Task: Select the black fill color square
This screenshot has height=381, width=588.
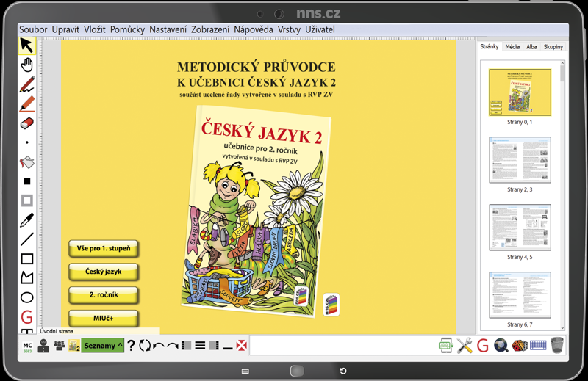Action: (26, 181)
